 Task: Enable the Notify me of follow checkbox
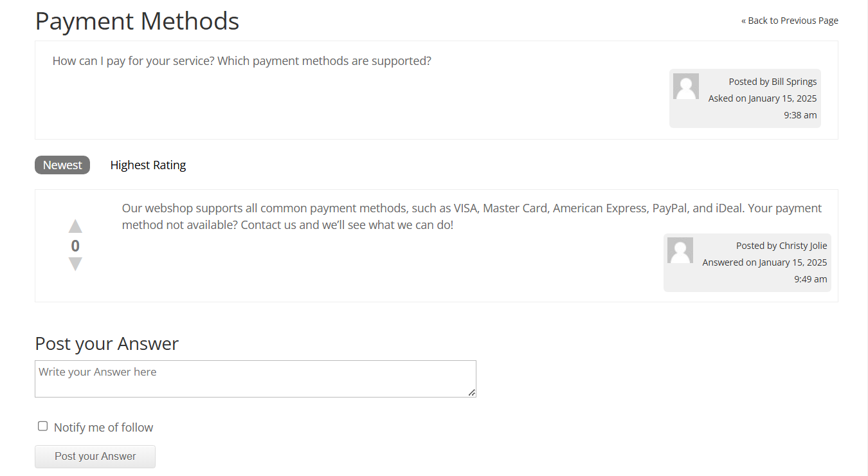pyautogui.click(x=42, y=426)
